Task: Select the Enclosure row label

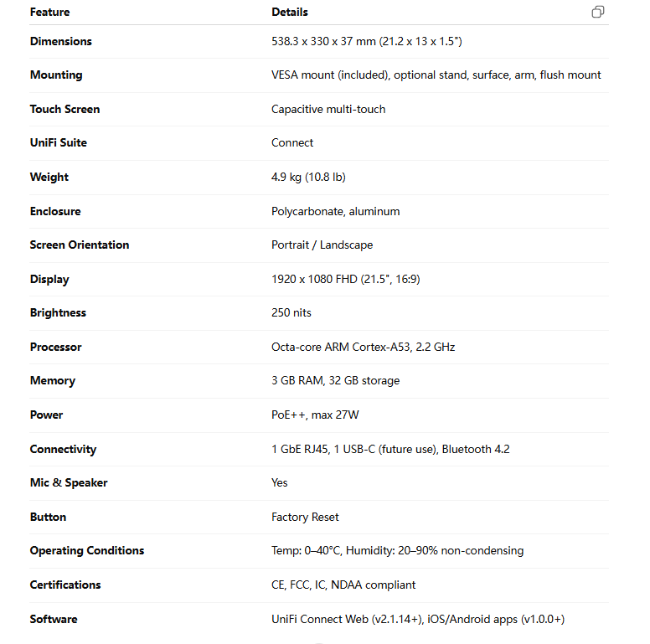Action: click(55, 211)
